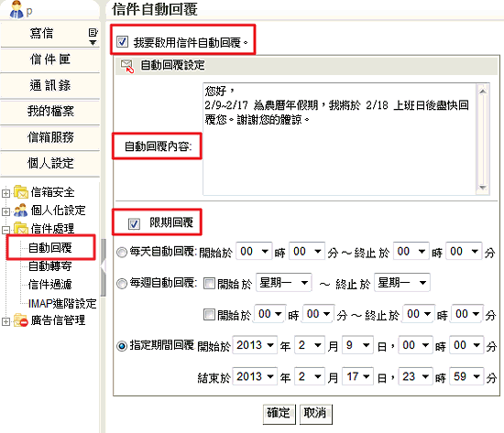Viewport: 504px width, 433px height.
Task: Open 結束於 year 2013 dropdown
Action: [255, 376]
